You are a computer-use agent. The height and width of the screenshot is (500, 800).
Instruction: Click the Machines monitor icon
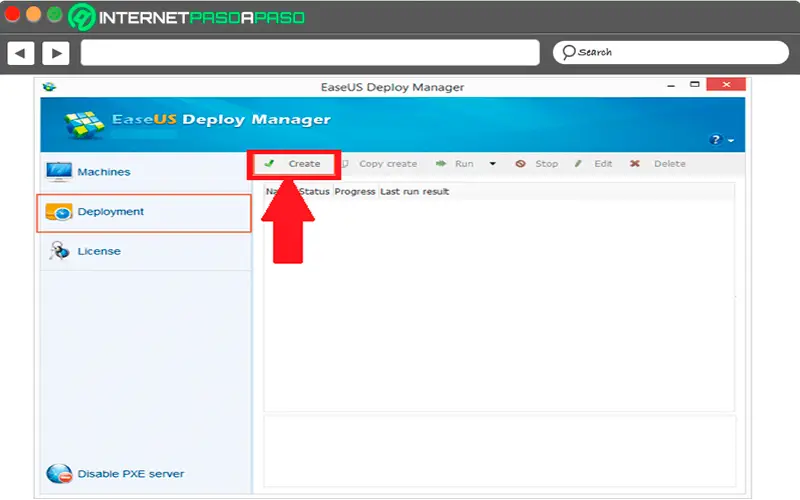tap(59, 171)
